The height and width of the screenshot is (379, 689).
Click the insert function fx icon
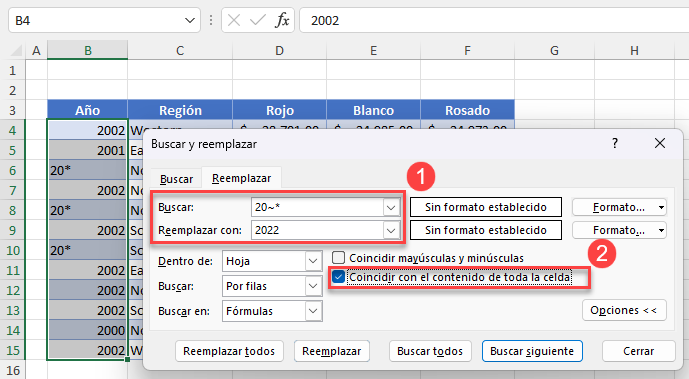[x=282, y=20]
